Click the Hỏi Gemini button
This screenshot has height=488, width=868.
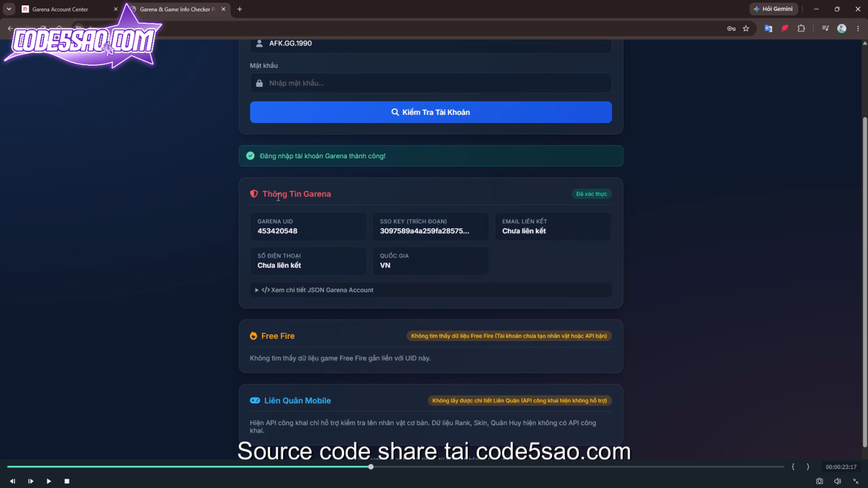point(774,9)
